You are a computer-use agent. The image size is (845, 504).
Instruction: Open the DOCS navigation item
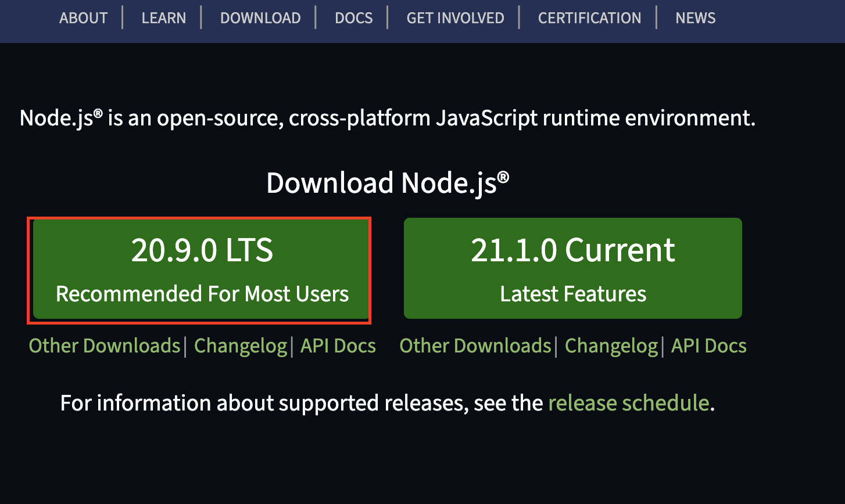[354, 18]
